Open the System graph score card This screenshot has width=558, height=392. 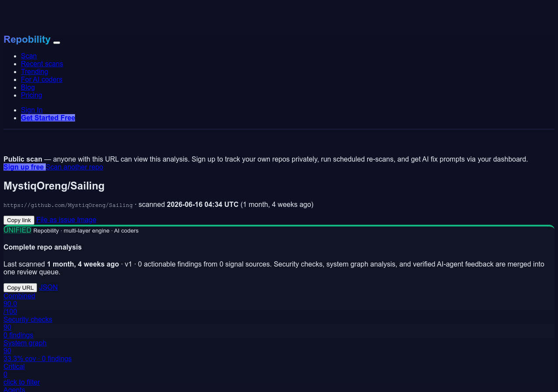point(37,351)
